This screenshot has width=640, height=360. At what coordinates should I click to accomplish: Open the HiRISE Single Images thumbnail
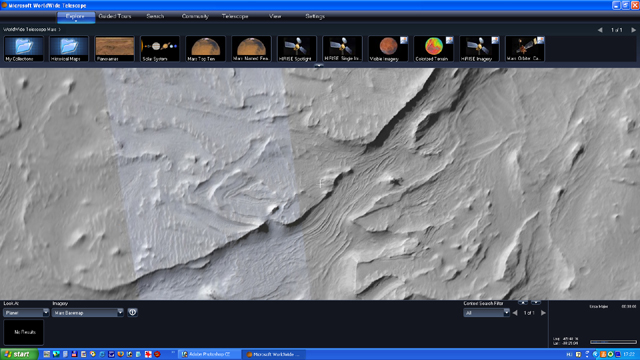pos(342,49)
